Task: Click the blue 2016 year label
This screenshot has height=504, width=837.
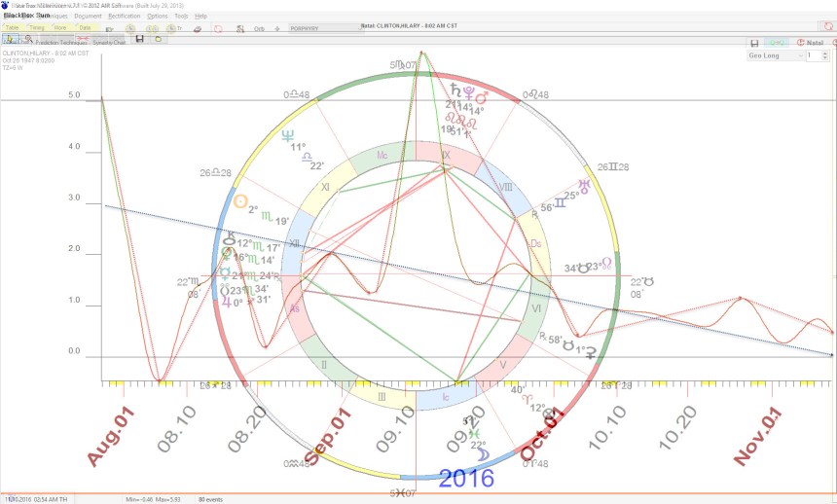Action: coord(466,479)
